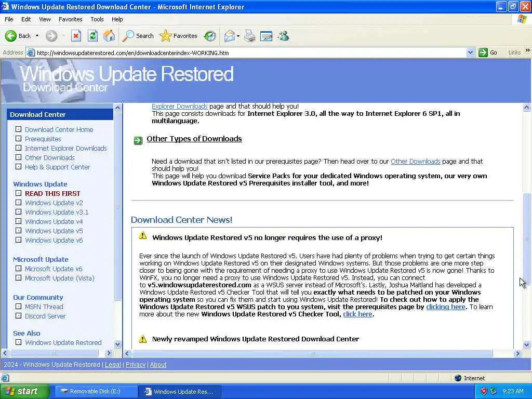Go to Prerequisites in the sidebar

point(43,139)
